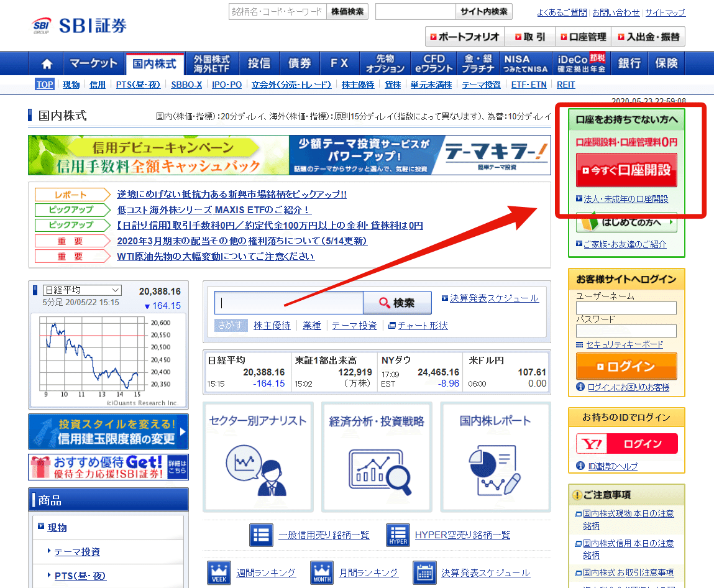Viewport: 714px width, 588px height.
Task: Go to the home icon tab
Action: (x=47, y=63)
